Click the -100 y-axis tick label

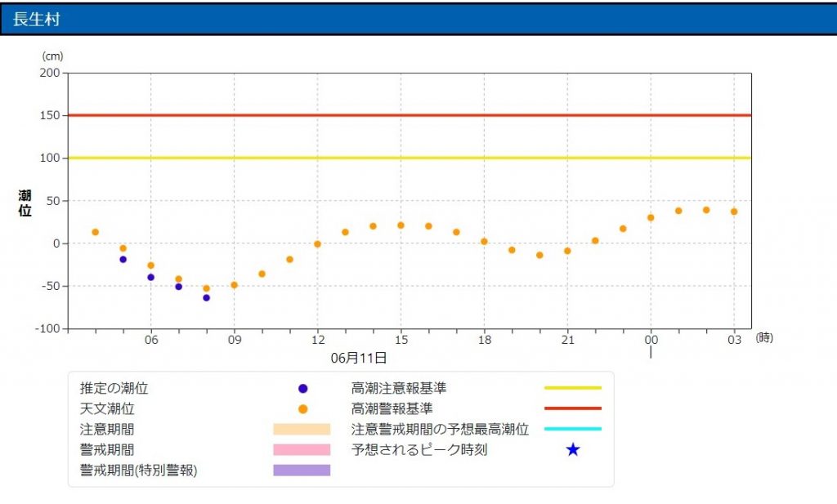click(x=47, y=328)
